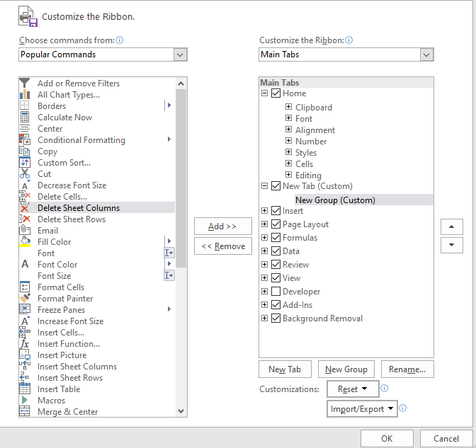Select the Editing group item
Screen dimensions: 476x448
tap(308, 175)
